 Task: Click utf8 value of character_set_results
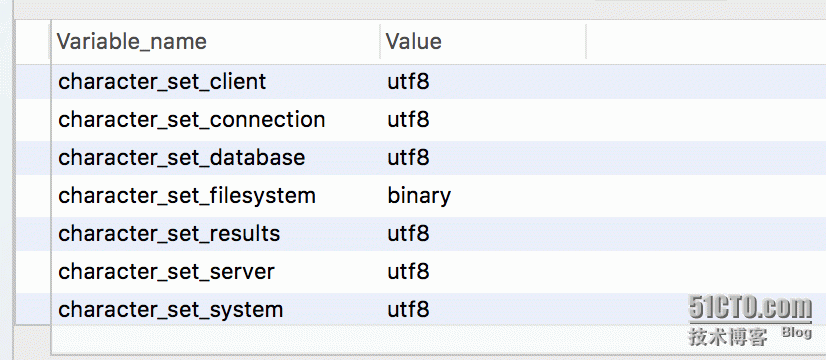(408, 233)
